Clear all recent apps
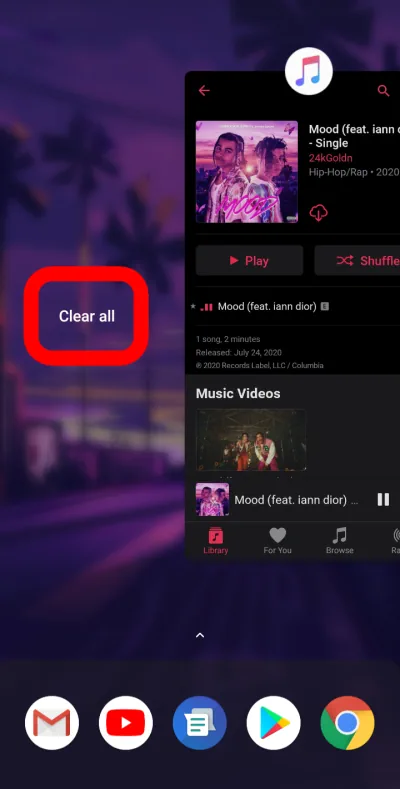 87,316
